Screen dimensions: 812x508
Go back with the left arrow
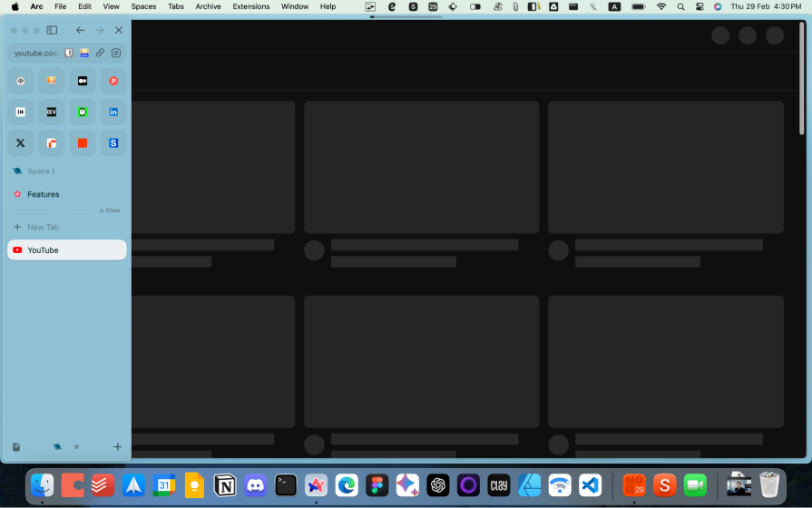pyautogui.click(x=81, y=30)
